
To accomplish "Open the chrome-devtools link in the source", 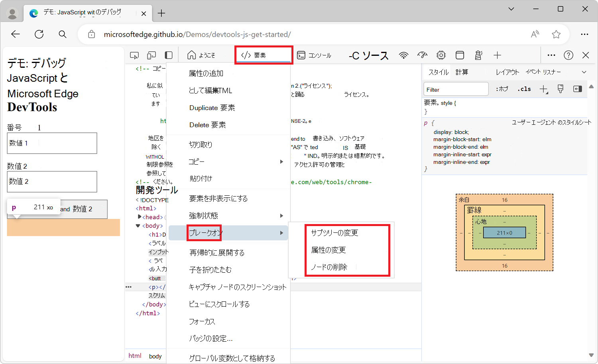I will point(331,182).
